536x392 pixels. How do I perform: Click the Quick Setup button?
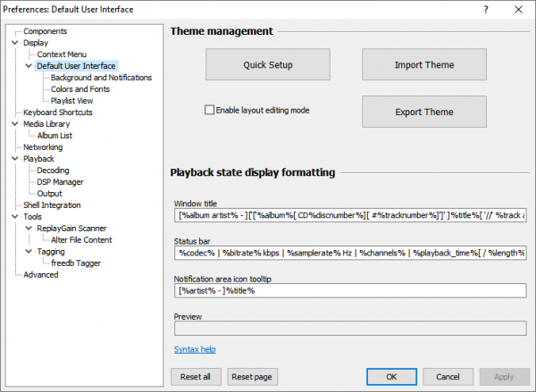(268, 65)
